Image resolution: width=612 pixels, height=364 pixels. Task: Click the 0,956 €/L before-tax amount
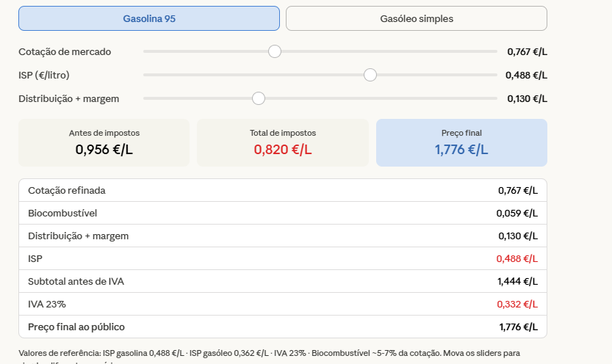104,150
